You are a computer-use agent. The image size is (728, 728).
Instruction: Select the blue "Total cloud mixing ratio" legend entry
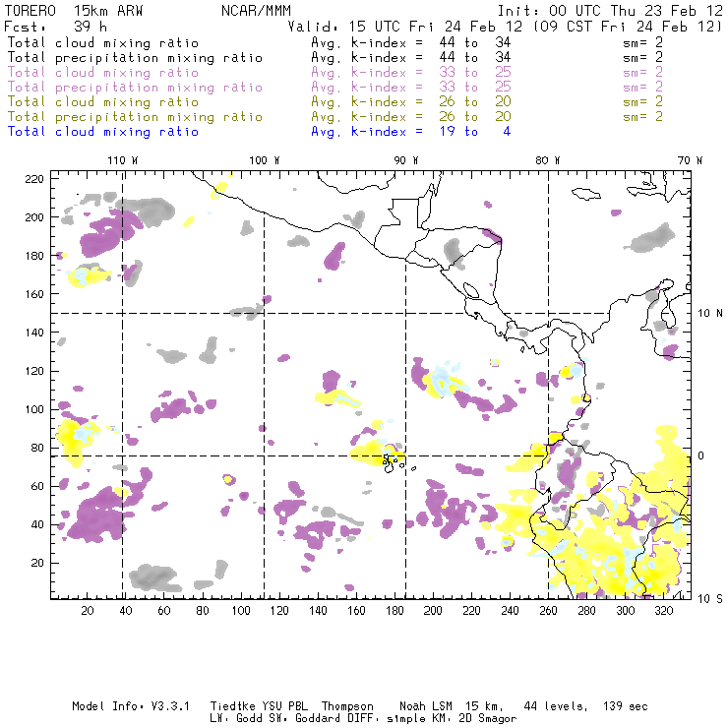103,132
